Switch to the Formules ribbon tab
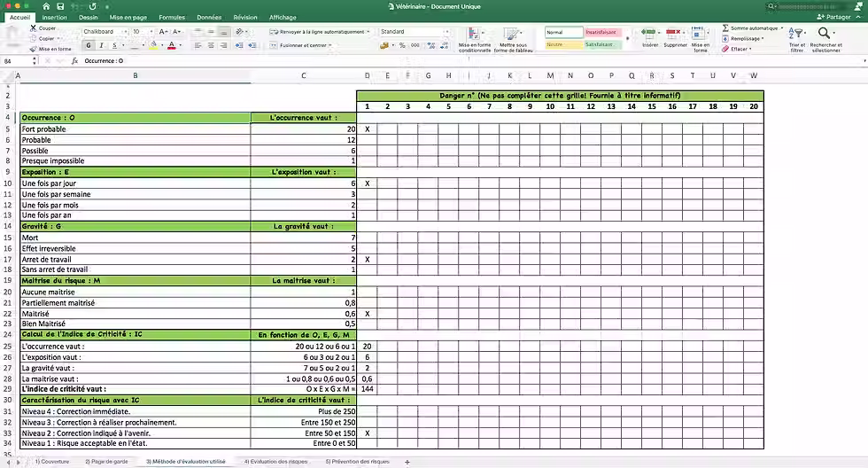Screen dimensions: 868x468 coord(172,17)
